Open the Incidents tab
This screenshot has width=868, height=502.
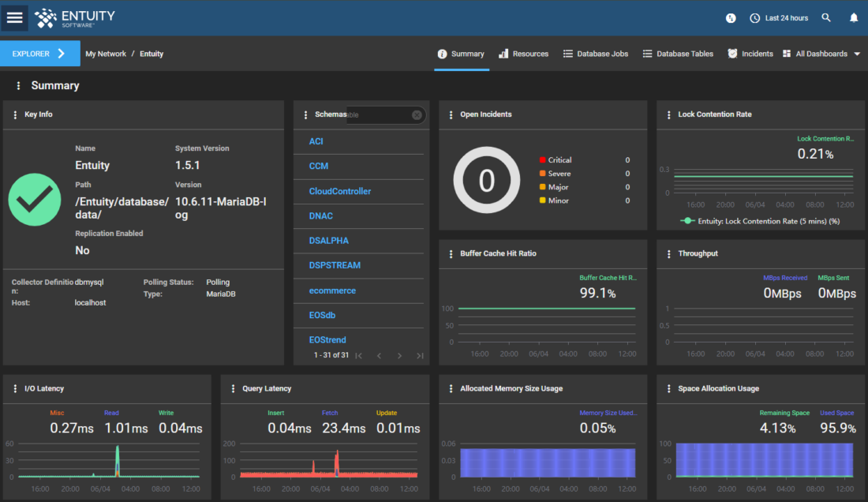(x=750, y=54)
